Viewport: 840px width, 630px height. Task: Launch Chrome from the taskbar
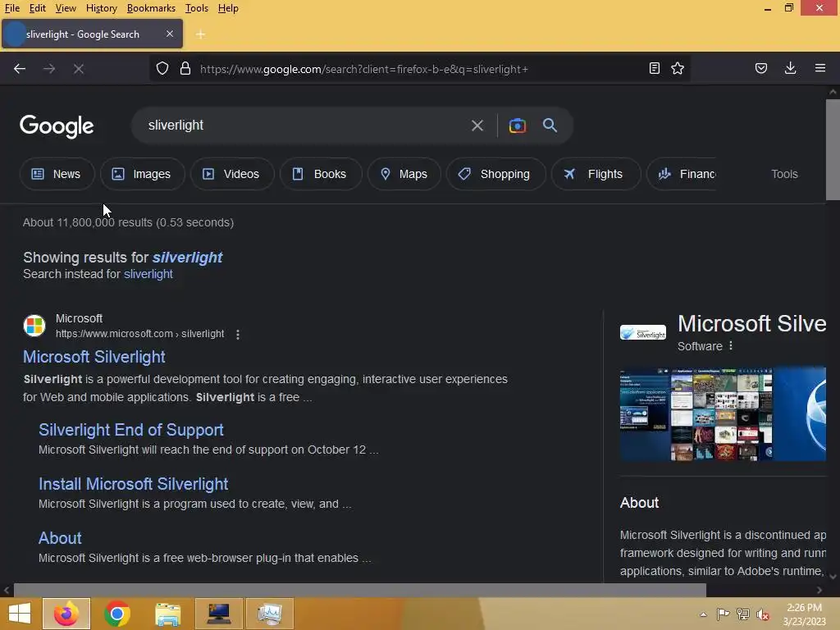pos(117,614)
